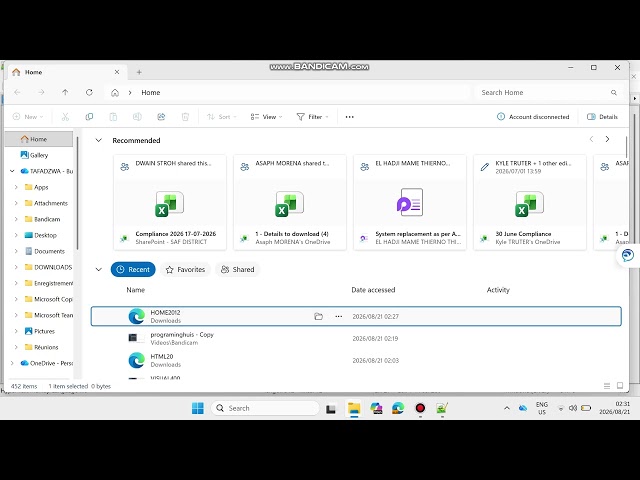Add a new tab with plus button
Screen dimensions: 640x480
click(x=139, y=72)
